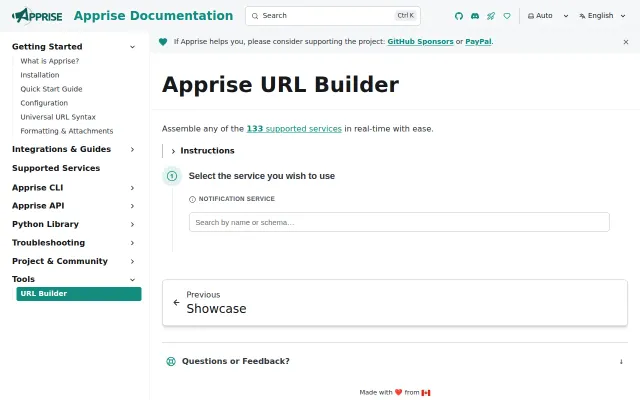Viewport: 640px width, 400px height.
Task: Click the Apprise Documentation title
Action: [x=153, y=16]
